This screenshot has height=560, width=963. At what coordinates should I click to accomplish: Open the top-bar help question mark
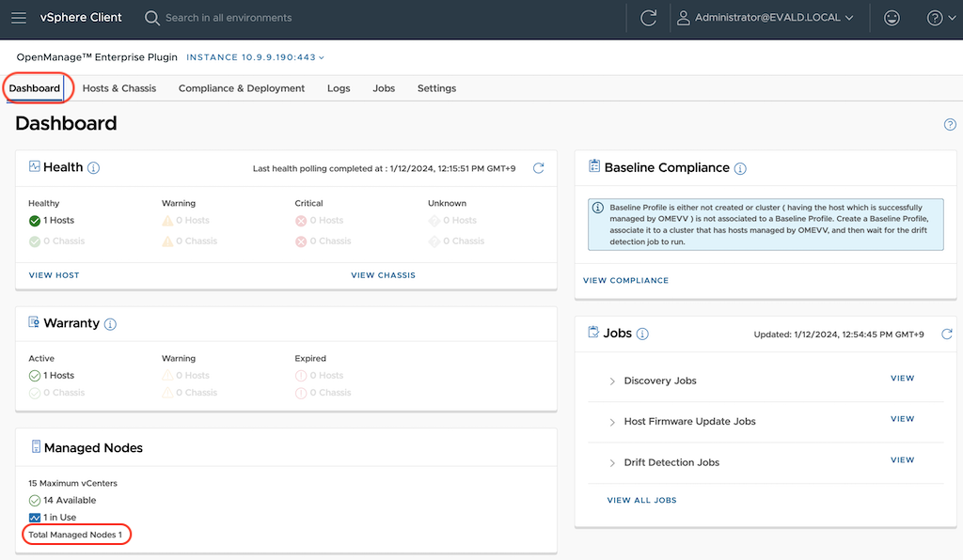click(x=934, y=18)
